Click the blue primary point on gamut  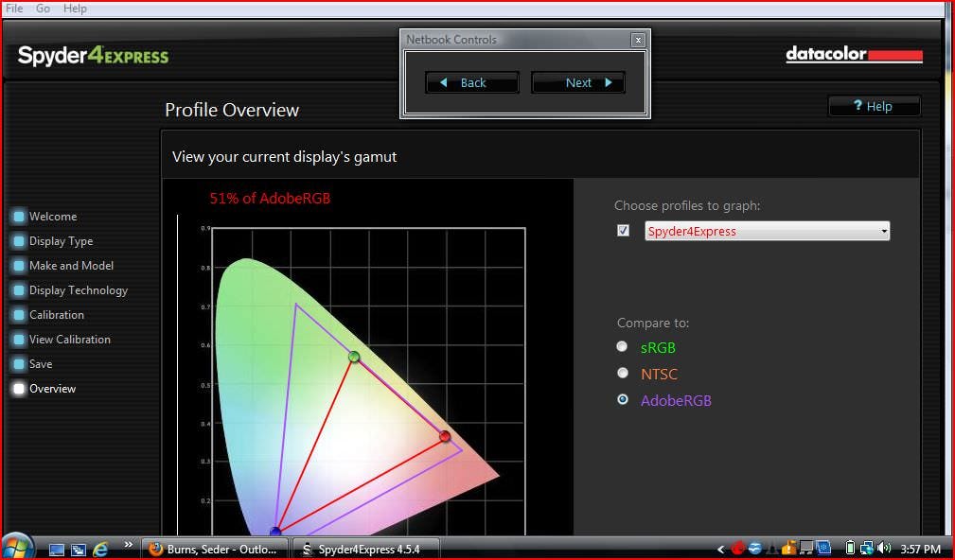click(x=275, y=532)
